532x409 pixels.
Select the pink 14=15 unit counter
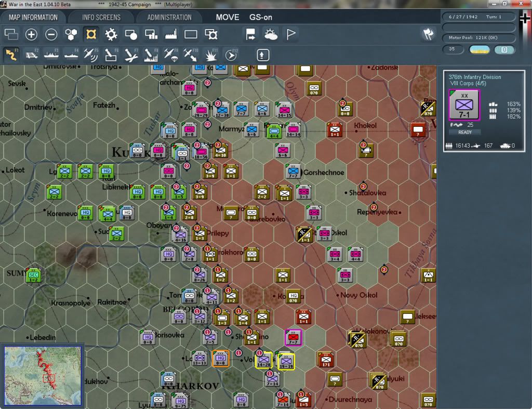point(285,111)
